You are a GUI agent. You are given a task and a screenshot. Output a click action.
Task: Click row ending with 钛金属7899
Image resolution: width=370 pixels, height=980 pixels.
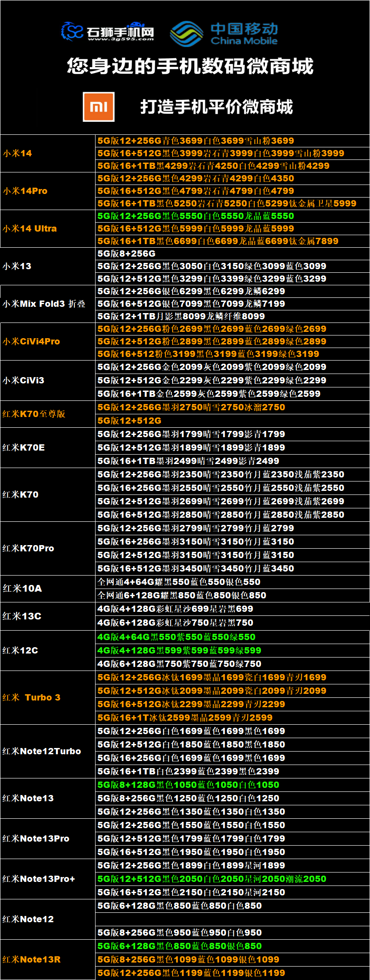pyautogui.click(x=232, y=241)
